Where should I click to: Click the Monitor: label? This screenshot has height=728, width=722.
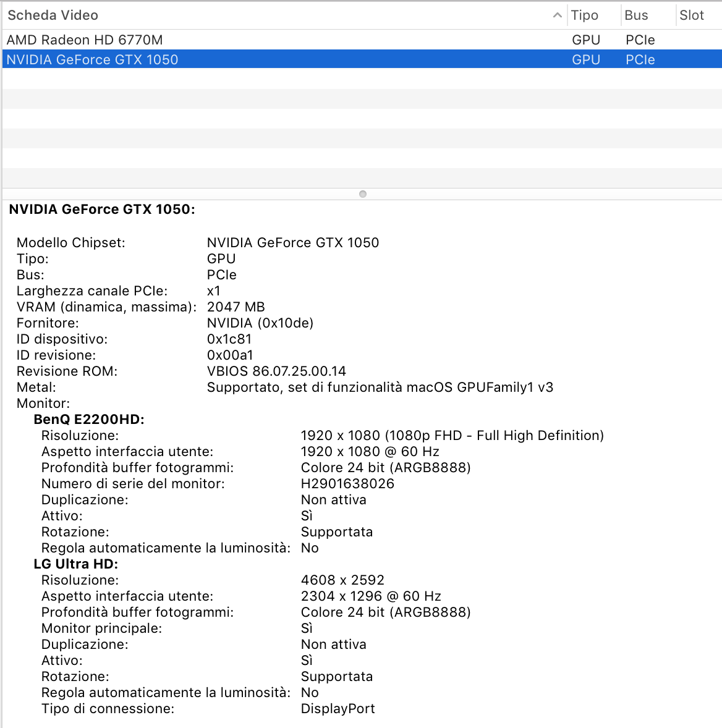(43, 404)
